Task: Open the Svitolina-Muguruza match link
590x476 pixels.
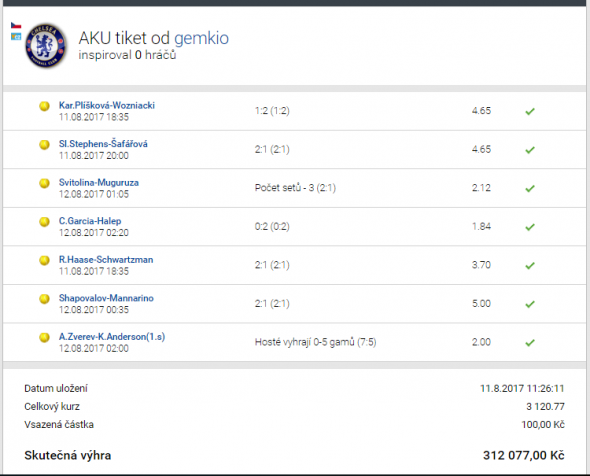Action: coord(99,182)
